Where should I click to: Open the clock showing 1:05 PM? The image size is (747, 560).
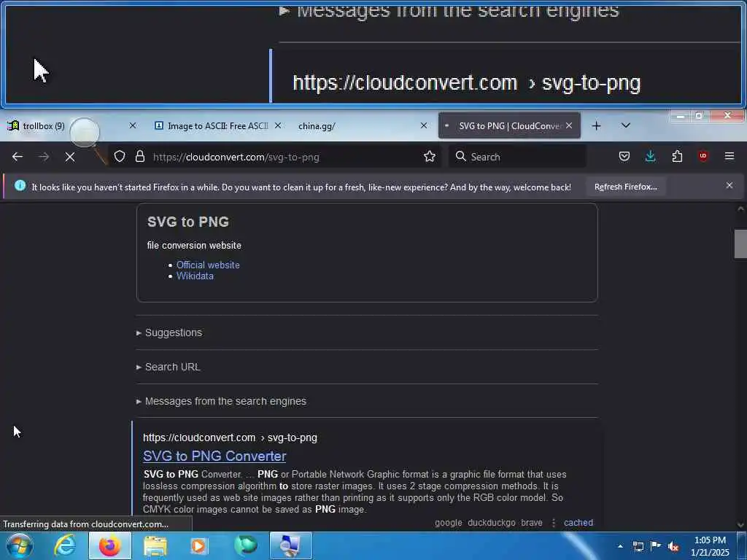click(709, 546)
